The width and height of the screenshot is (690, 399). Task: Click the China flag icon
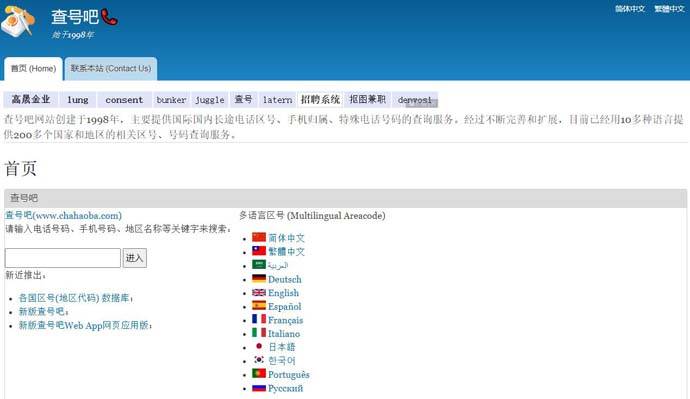[x=259, y=238]
